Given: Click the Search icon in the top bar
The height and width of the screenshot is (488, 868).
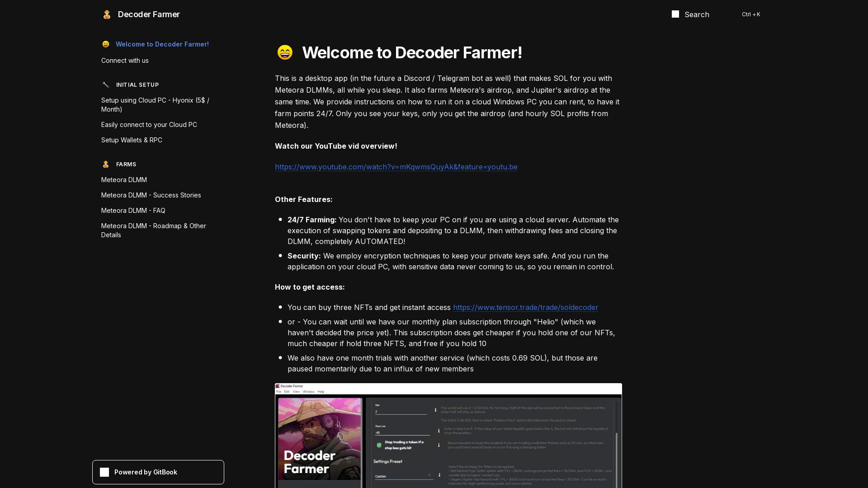Looking at the screenshot, I should tap(676, 14).
